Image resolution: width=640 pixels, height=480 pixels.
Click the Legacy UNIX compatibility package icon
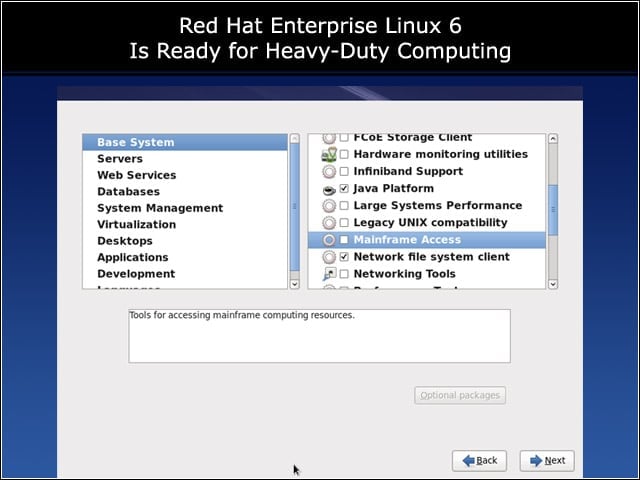pyautogui.click(x=329, y=223)
